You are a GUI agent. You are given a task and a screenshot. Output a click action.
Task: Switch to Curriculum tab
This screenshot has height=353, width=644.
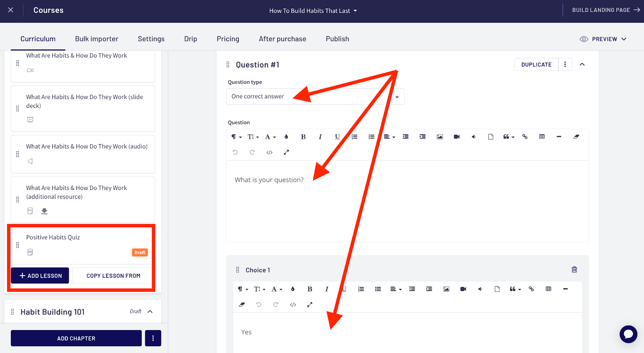click(38, 39)
